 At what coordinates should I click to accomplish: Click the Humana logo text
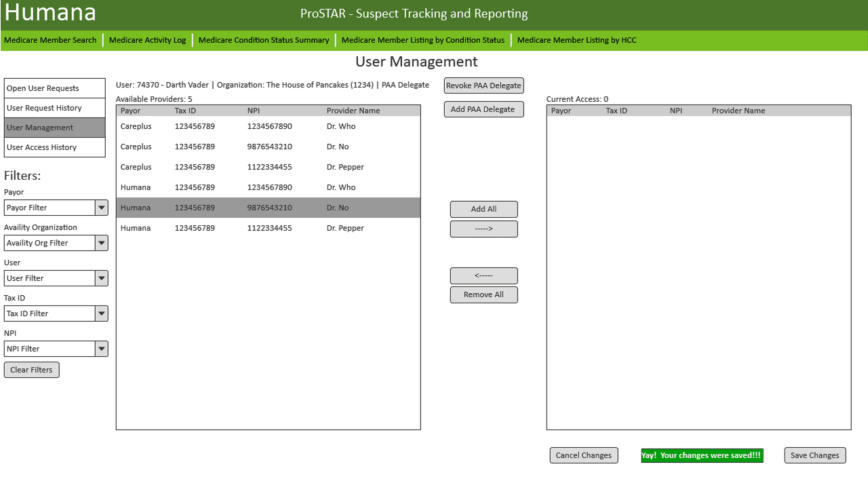point(50,13)
